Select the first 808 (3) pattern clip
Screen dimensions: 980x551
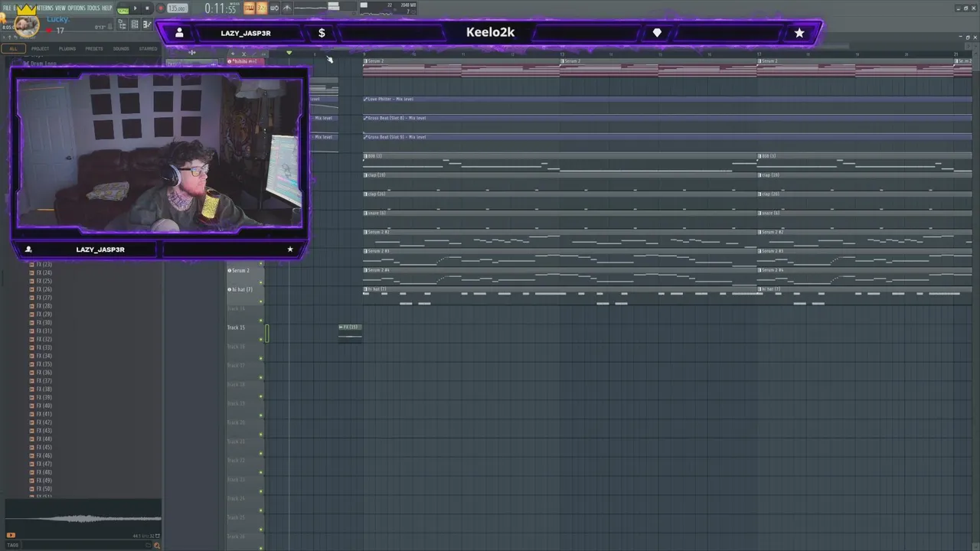(x=560, y=161)
